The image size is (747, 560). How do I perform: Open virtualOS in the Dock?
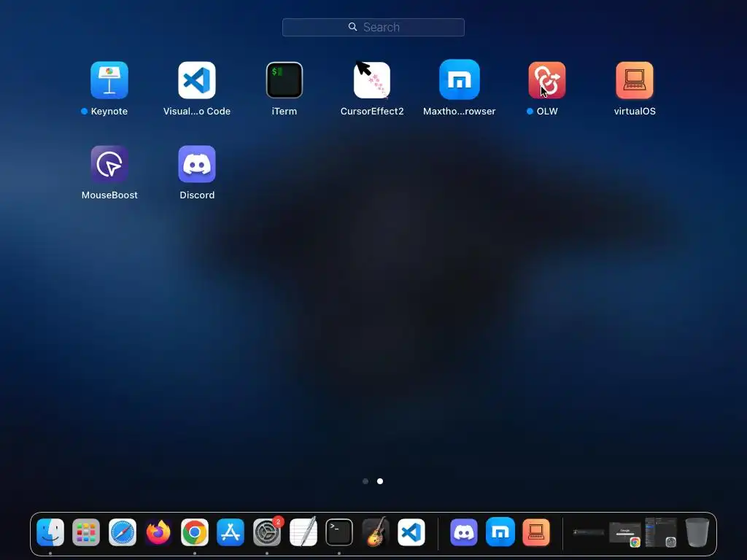(x=536, y=532)
